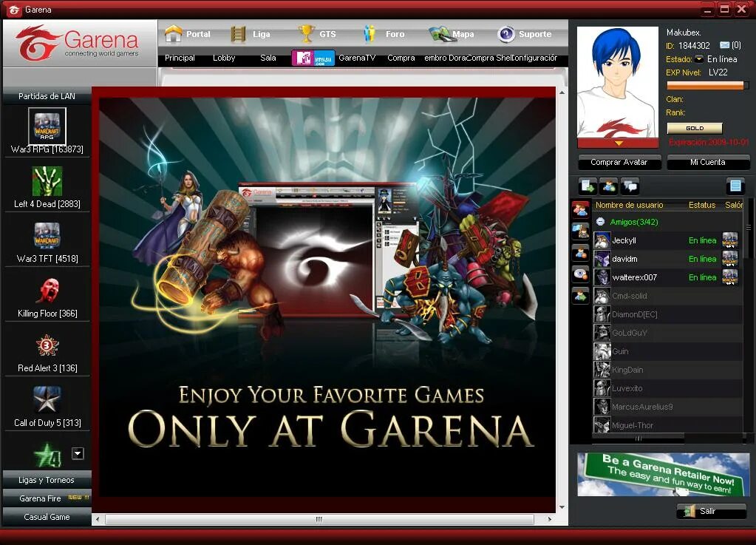Select the clan flag sidebar icon

(581, 231)
